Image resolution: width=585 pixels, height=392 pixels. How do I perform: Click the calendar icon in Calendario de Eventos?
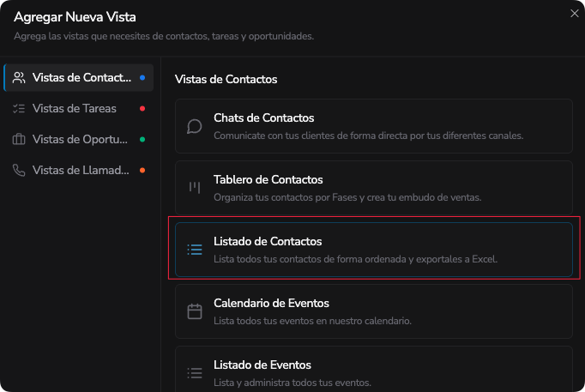click(195, 311)
